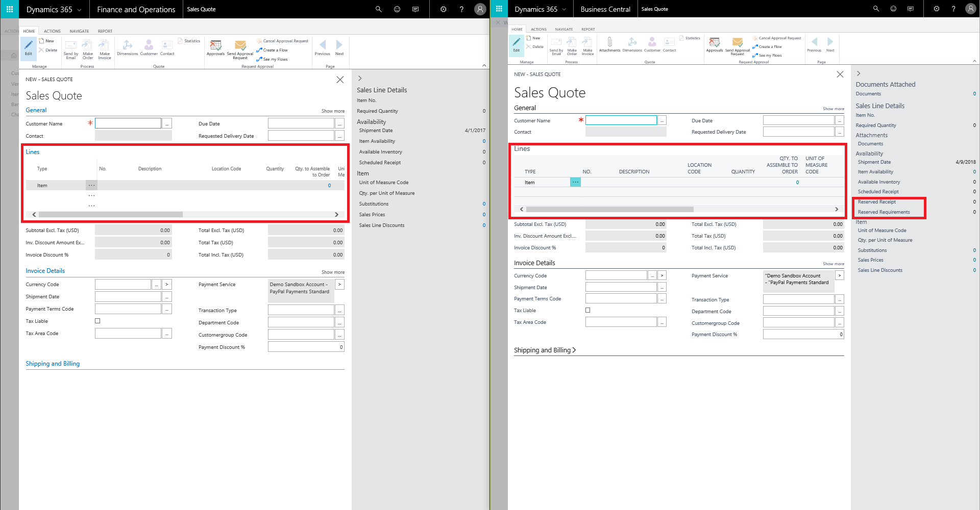Switch to REPORT tab in Finance and Operations ribbon
The width and height of the screenshot is (980, 510).
105,31
